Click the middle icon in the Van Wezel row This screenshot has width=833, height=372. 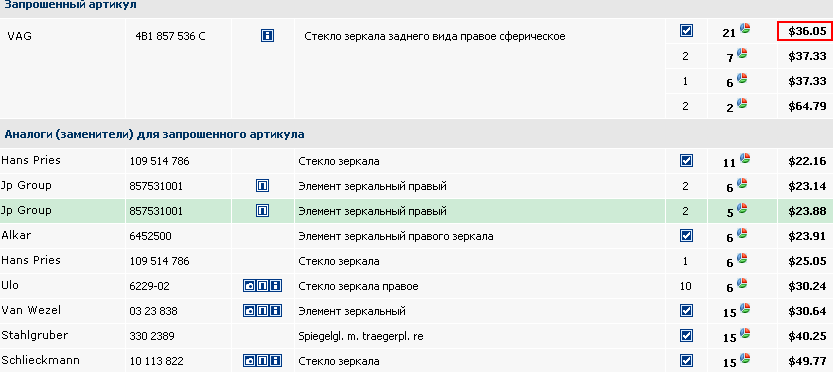coord(262,310)
